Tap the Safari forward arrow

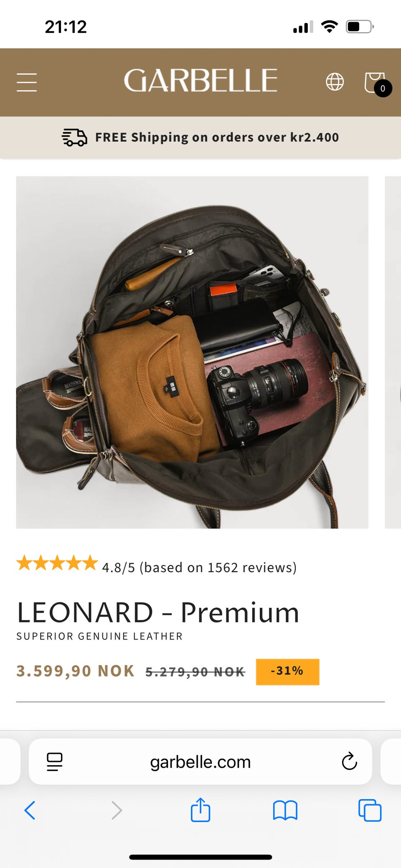tap(117, 810)
